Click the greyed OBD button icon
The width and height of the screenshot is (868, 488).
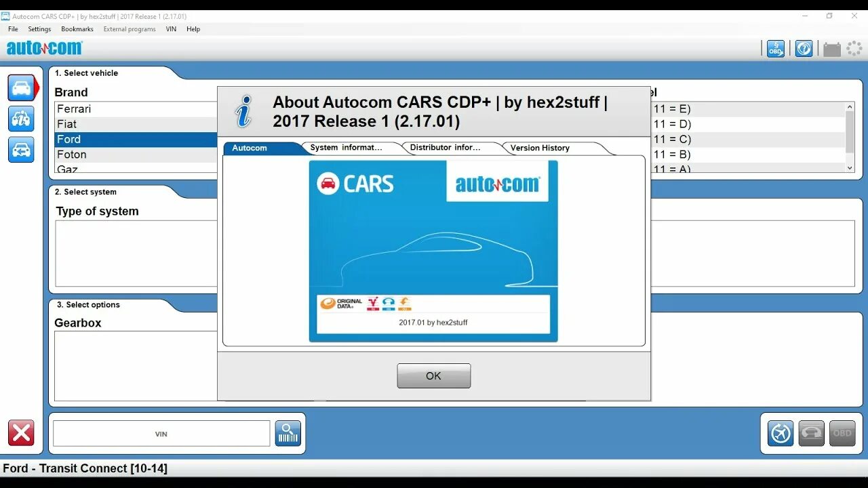tap(842, 433)
